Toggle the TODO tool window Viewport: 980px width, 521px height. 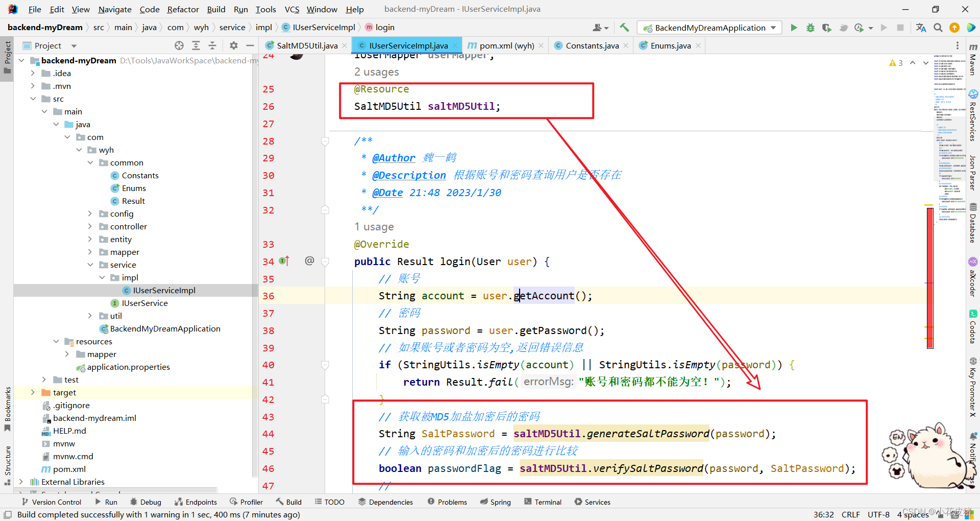point(330,502)
